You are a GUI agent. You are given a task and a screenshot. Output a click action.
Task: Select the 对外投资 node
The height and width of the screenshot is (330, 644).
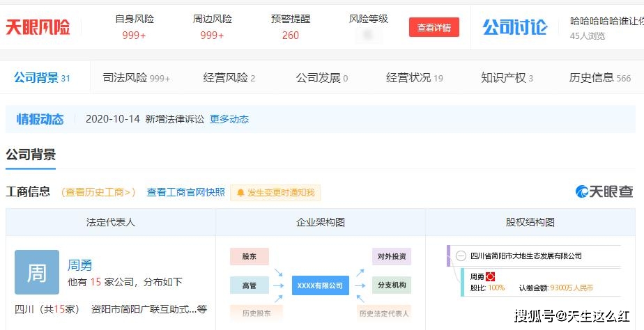392,256
